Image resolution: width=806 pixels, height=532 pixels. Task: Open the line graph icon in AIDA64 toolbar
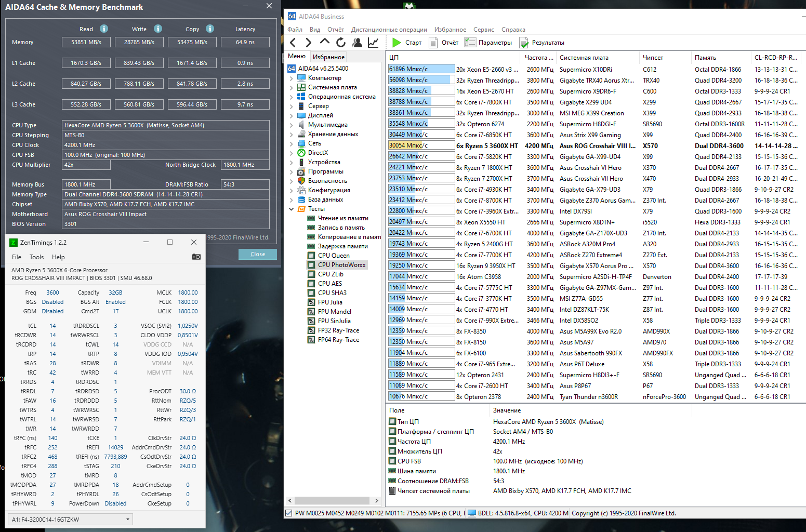[373, 43]
